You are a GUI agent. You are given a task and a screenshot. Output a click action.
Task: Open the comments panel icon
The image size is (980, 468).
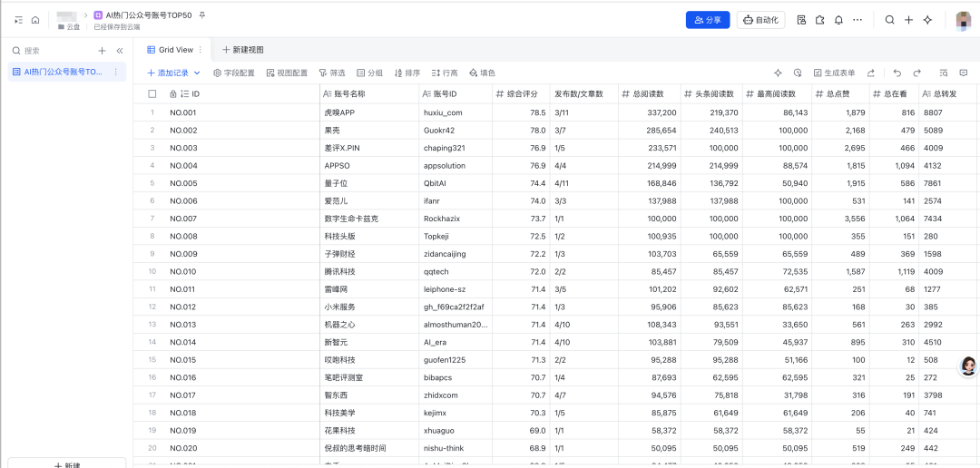click(x=965, y=73)
